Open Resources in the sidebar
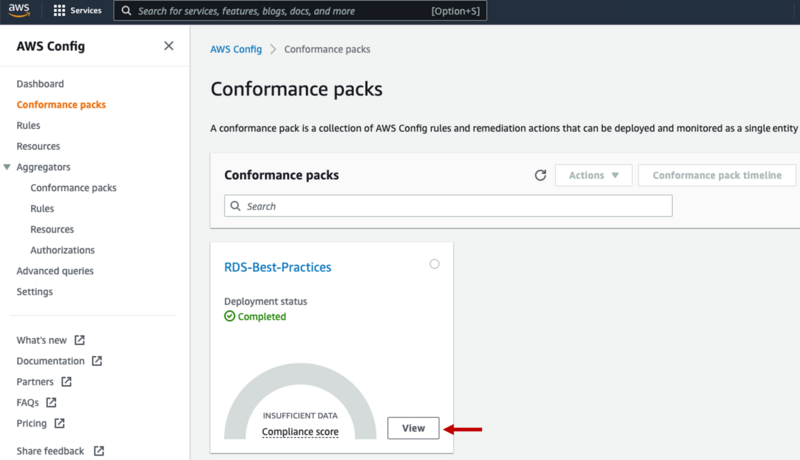The height and width of the screenshot is (460, 800). point(38,146)
